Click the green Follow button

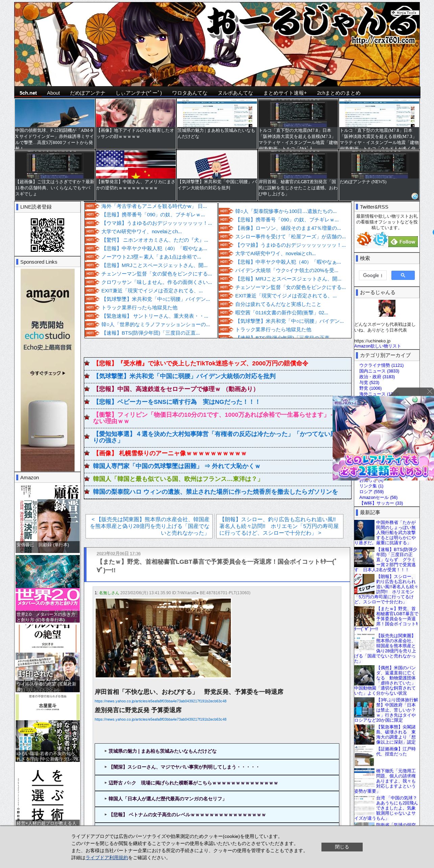403,242
